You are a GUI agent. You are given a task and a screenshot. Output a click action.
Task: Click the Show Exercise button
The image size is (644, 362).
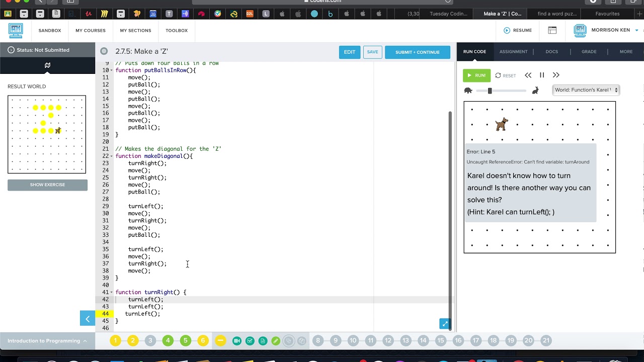click(47, 185)
